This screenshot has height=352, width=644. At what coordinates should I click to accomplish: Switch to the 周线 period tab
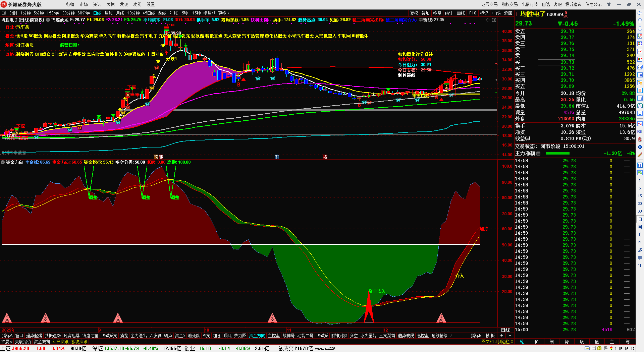109,13
